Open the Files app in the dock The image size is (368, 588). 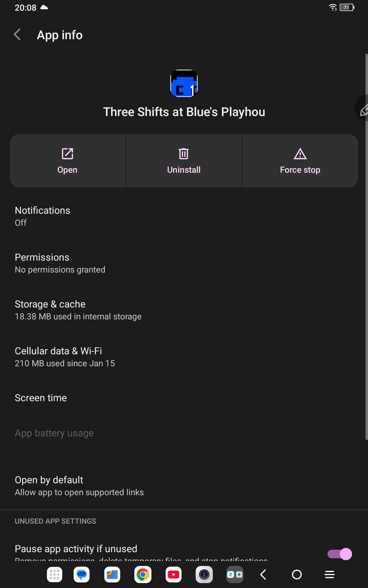112,575
